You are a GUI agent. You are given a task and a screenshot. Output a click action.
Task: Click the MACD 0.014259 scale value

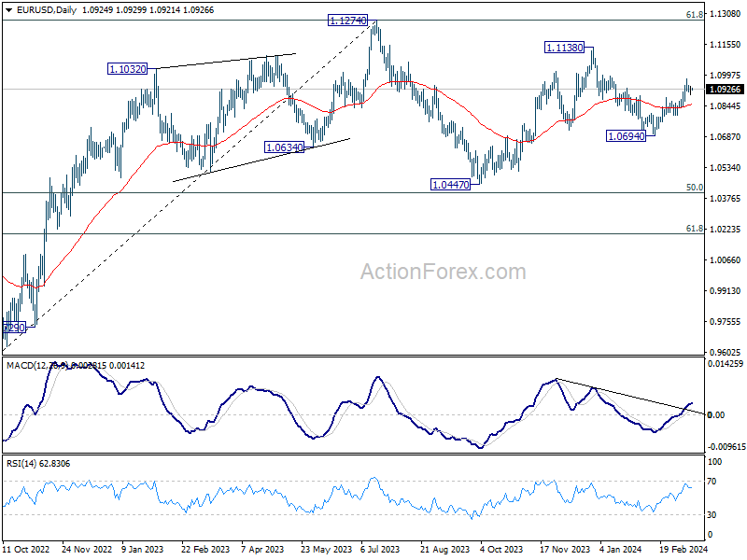pyautogui.click(x=726, y=364)
